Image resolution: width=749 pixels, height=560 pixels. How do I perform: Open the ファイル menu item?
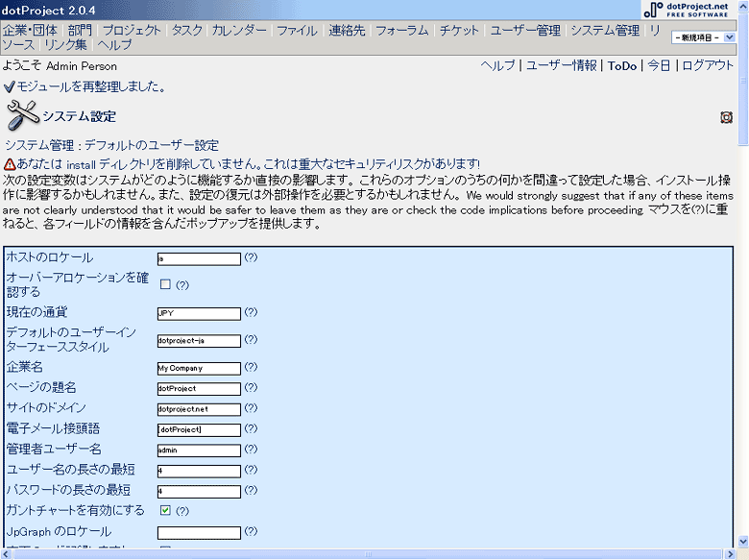[x=297, y=30]
